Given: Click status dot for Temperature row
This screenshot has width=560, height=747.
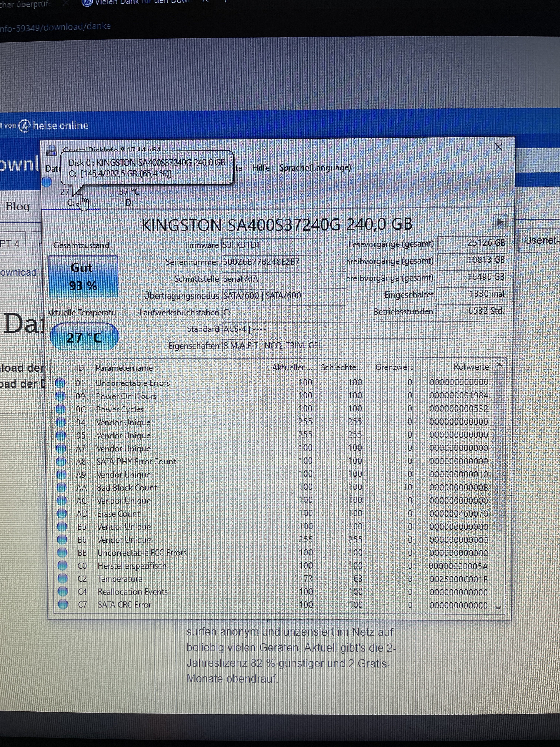Looking at the screenshot, I should [x=62, y=578].
